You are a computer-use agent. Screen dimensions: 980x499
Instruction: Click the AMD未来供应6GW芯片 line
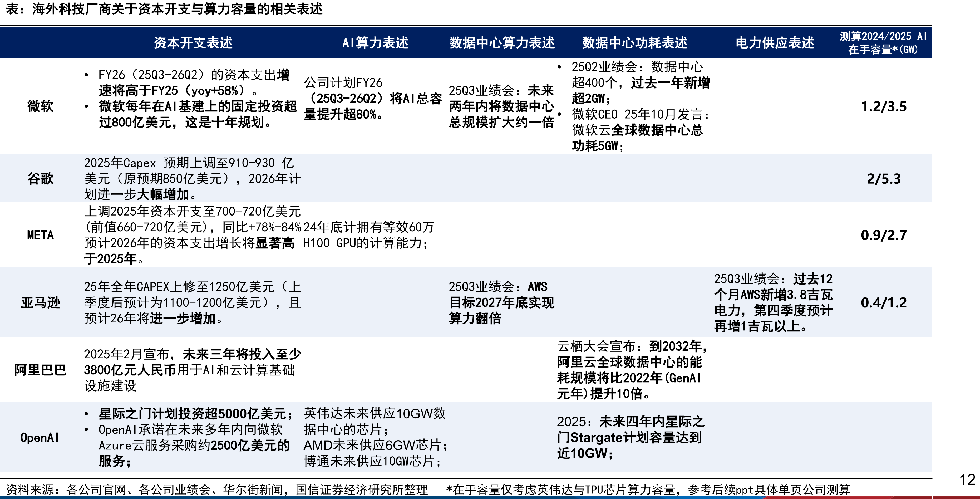tap(376, 445)
